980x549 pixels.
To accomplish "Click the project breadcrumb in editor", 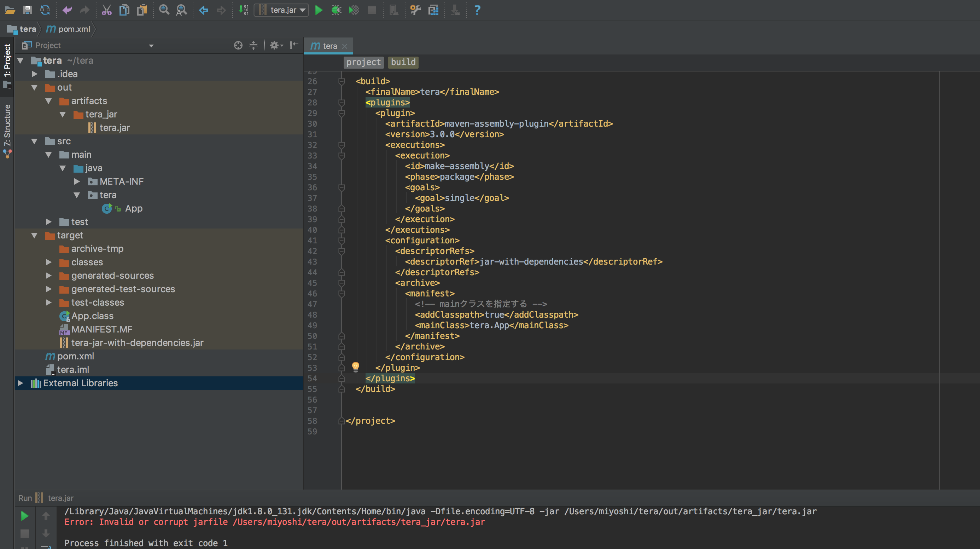I will [x=363, y=62].
